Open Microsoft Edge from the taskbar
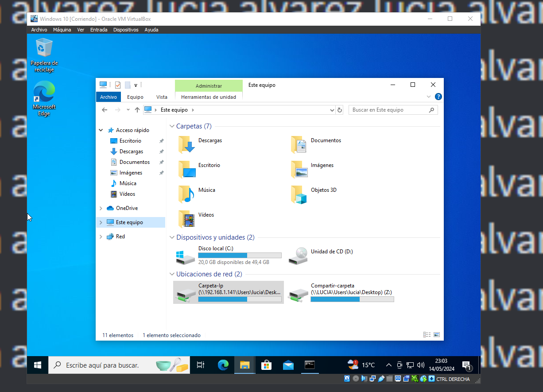Image resolution: width=543 pixels, height=392 pixels. tap(223, 365)
